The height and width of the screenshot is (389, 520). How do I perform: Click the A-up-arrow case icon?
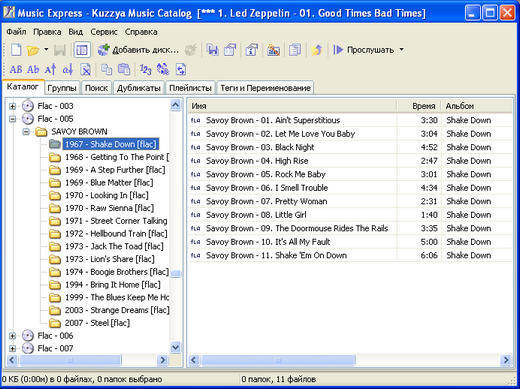coord(50,70)
